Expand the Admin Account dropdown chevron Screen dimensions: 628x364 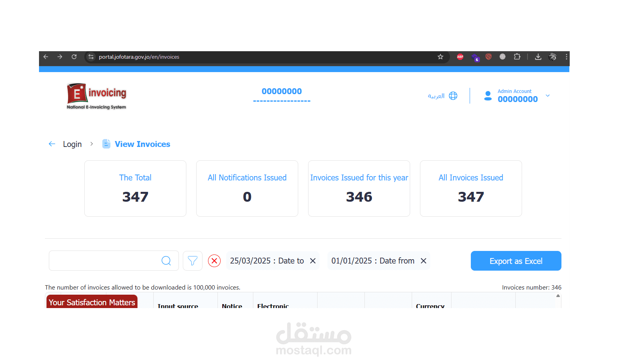(548, 95)
